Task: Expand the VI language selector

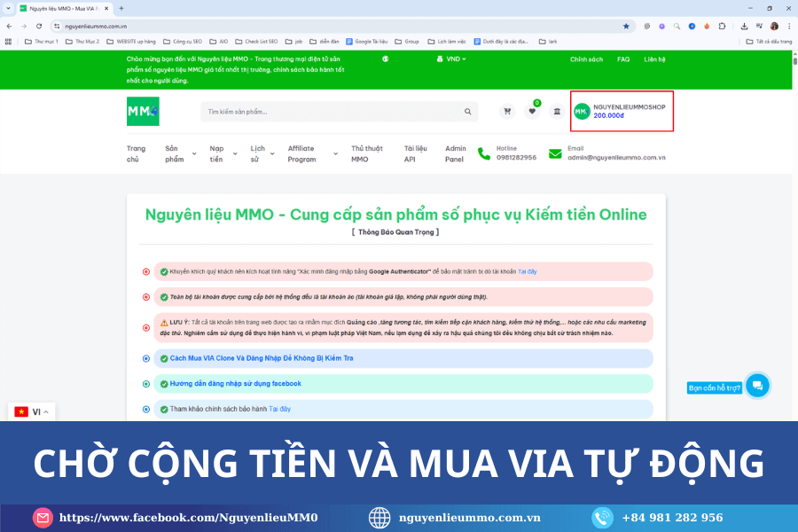Action: [31, 411]
